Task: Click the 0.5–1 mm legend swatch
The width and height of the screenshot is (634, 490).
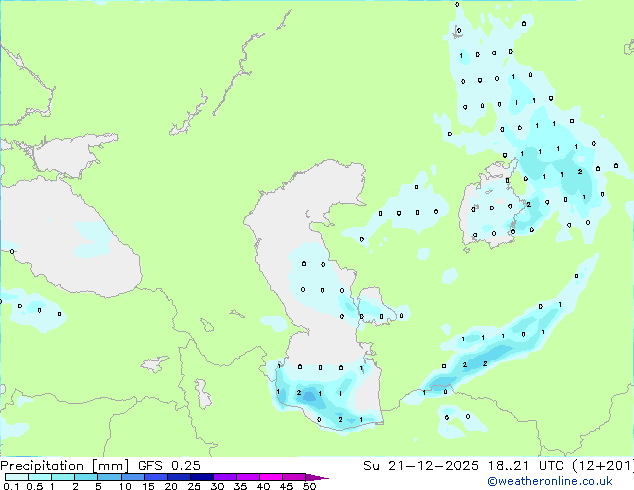Action: pos(40,477)
